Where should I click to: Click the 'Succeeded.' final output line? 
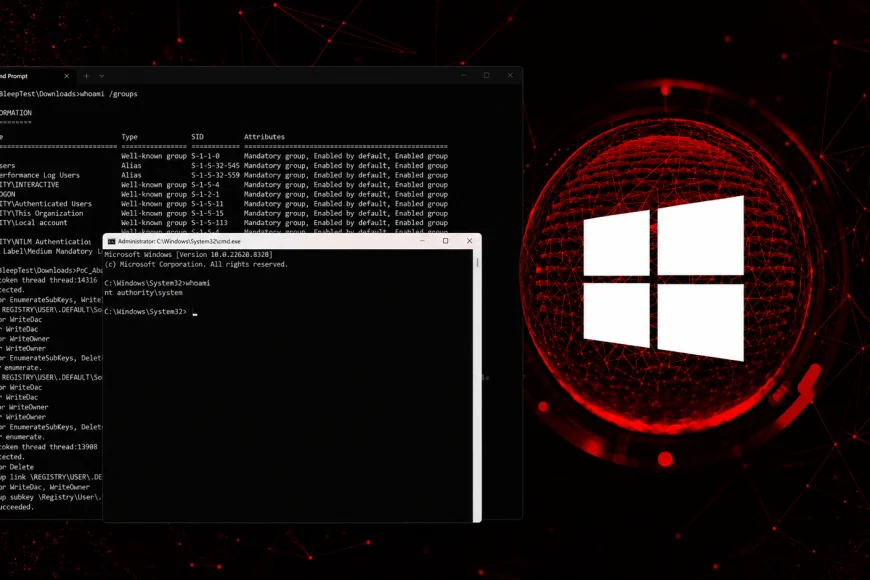17,507
